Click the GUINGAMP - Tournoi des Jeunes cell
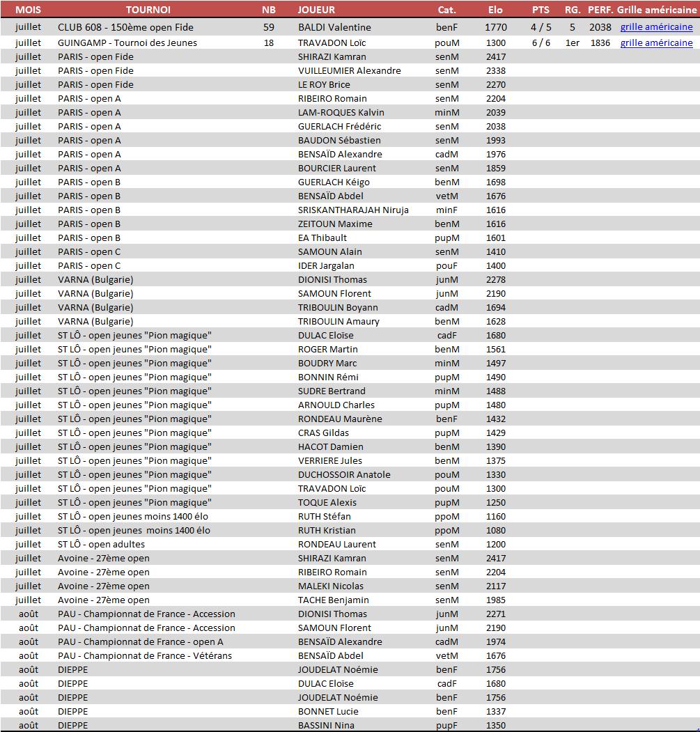Image resolution: width=700 pixels, height=732 pixels. (x=127, y=42)
